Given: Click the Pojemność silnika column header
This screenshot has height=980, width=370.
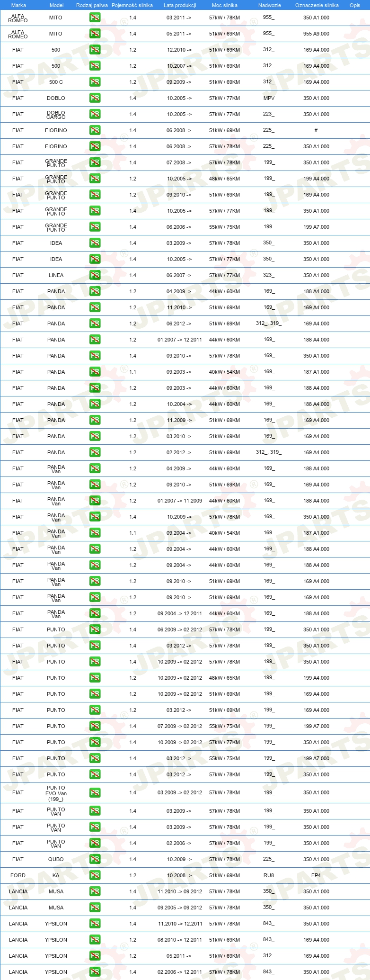Looking at the screenshot, I should (x=132, y=5).
